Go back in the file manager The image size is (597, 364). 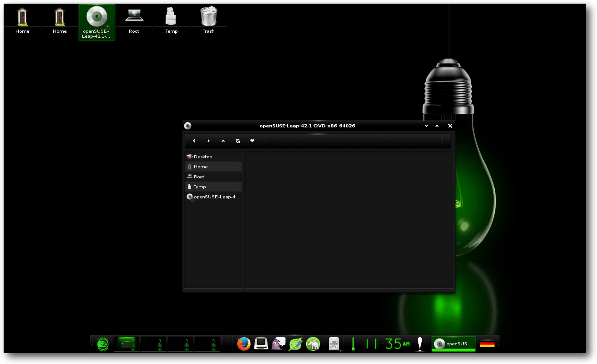(x=194, y=141)
